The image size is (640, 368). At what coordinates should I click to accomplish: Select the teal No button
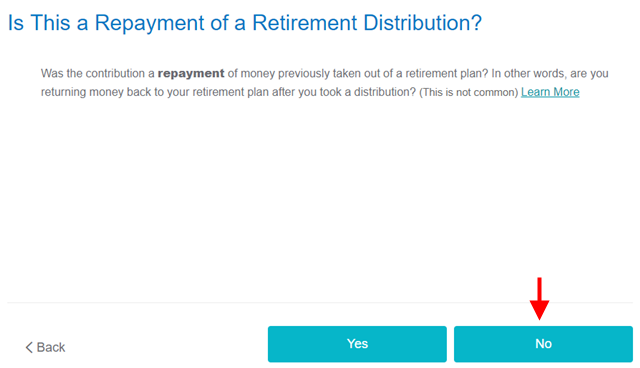[x=543, y=344]
